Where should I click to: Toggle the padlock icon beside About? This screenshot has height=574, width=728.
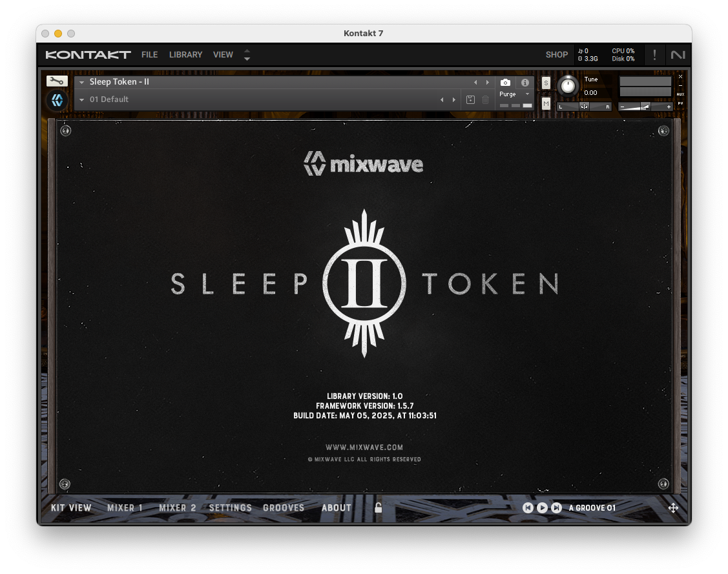[x=379, y=507]
